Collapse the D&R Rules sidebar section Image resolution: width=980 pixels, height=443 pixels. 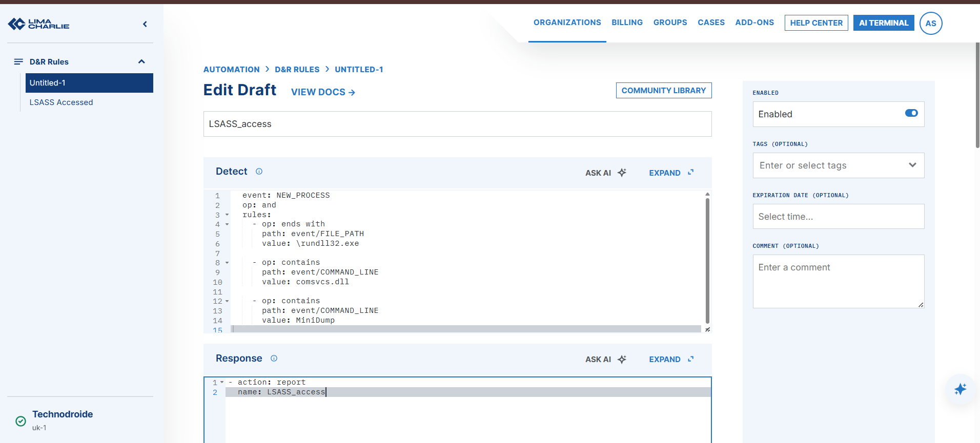click(141, 61)
